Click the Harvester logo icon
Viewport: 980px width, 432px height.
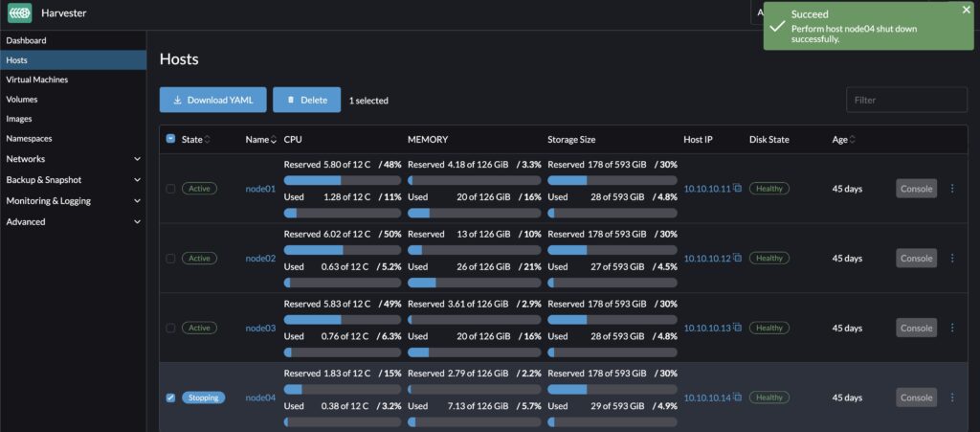click(20, 13)
